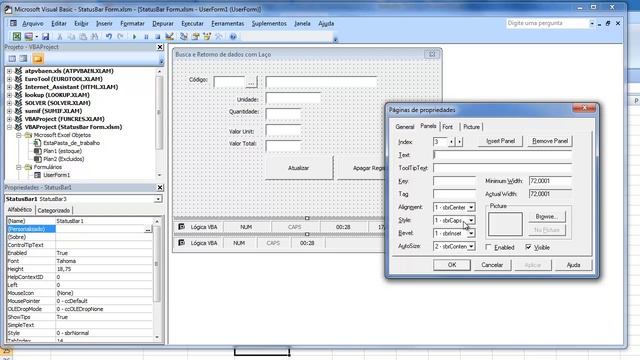This screenshot has width=640, height=360.
Task: Undo with the toolbar undo arrow
Action: 109,37
